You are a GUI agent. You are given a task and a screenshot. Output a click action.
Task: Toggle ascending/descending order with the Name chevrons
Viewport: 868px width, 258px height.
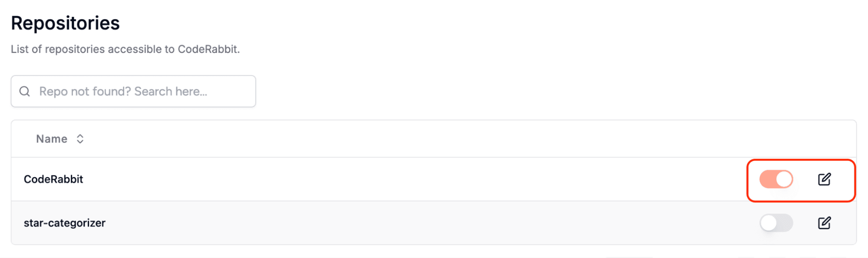click(80, 139)
